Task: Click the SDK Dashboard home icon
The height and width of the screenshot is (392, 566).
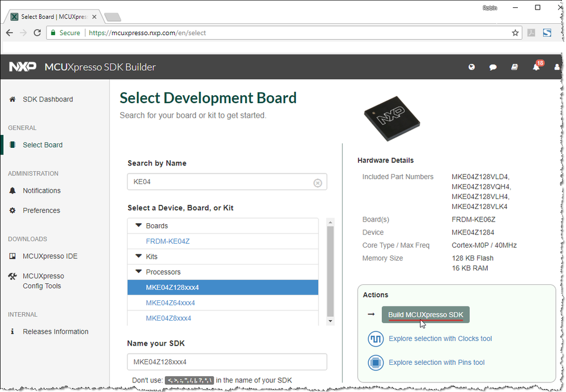Action: click(x=12, y=99)
